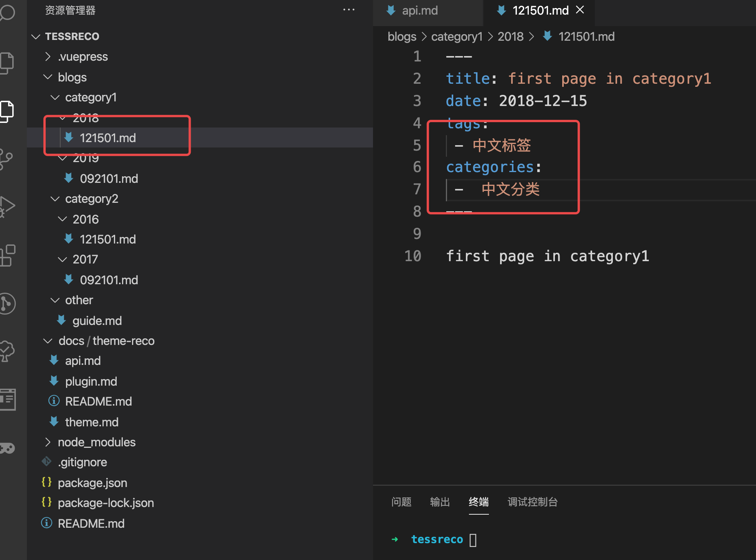Collapse the docs / theme-reco folder
The image size is (756, 560).
point(106,341)
